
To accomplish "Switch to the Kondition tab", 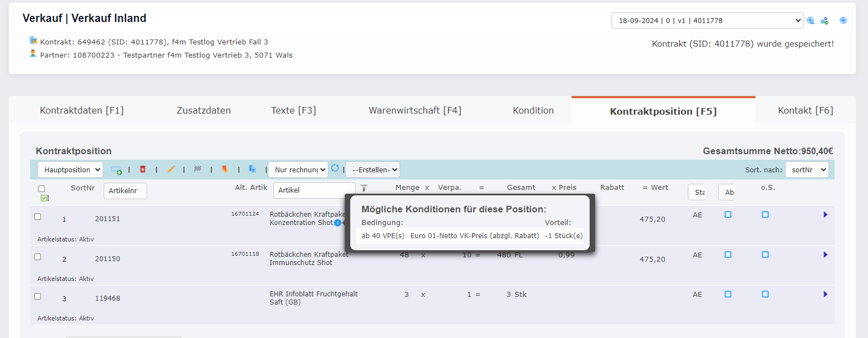I will [x=533, y=110].
